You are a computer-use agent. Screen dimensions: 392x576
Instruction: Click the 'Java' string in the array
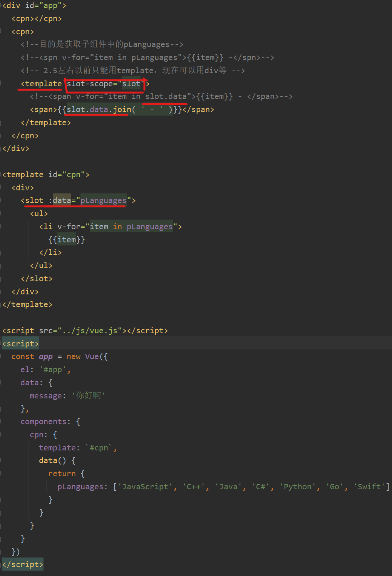coord(228,487)
